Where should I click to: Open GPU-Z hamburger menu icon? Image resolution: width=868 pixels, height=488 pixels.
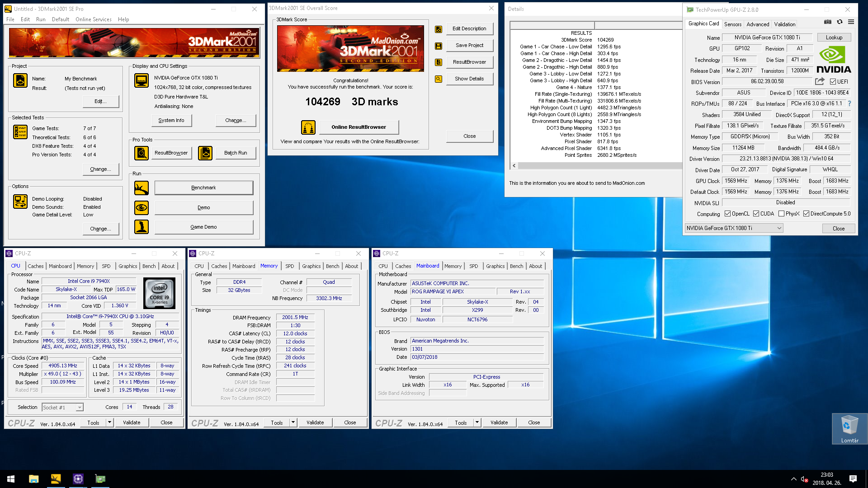click(851, 22)
